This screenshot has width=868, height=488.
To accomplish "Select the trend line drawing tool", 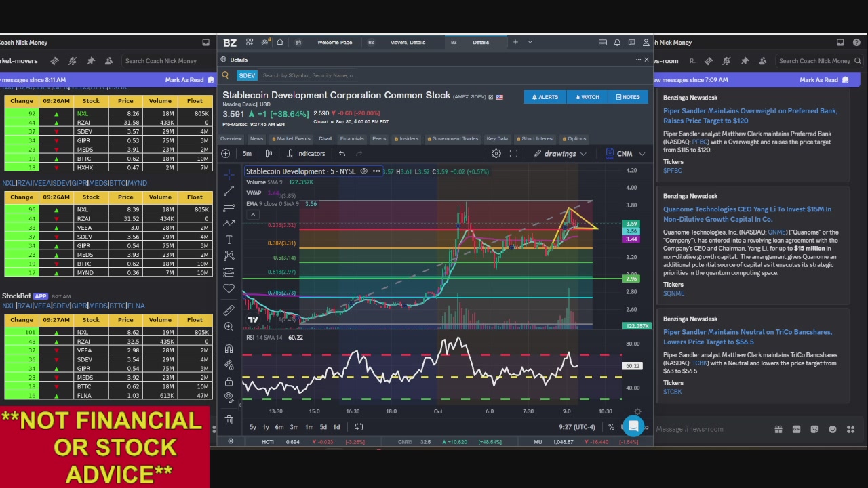I will coord(229,190).
